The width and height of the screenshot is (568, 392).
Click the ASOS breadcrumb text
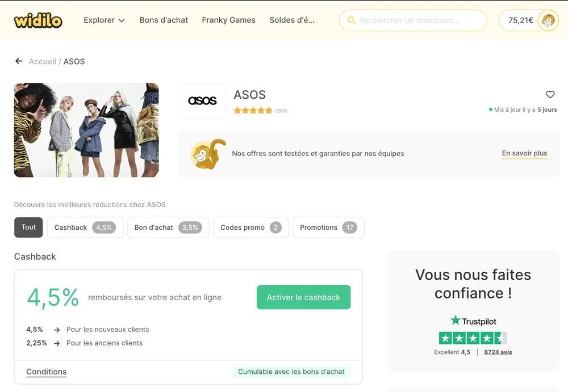pos(74,61)
